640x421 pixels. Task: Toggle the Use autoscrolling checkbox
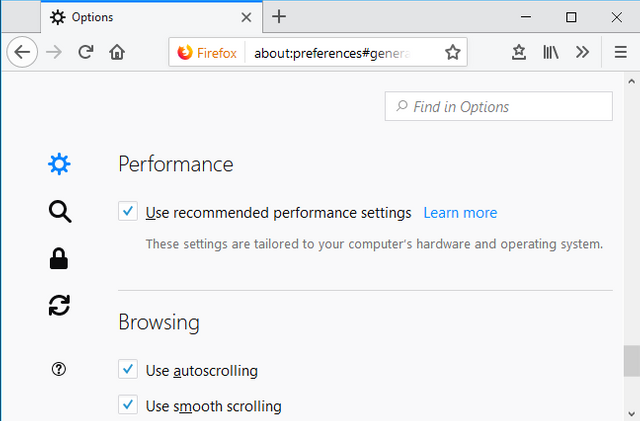point(128,369)
